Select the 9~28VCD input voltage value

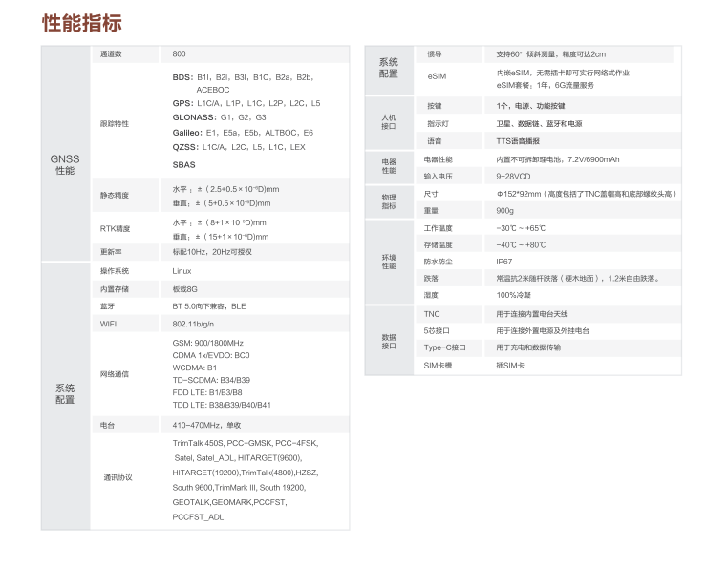pyautogui.click(x=516, y=176)
